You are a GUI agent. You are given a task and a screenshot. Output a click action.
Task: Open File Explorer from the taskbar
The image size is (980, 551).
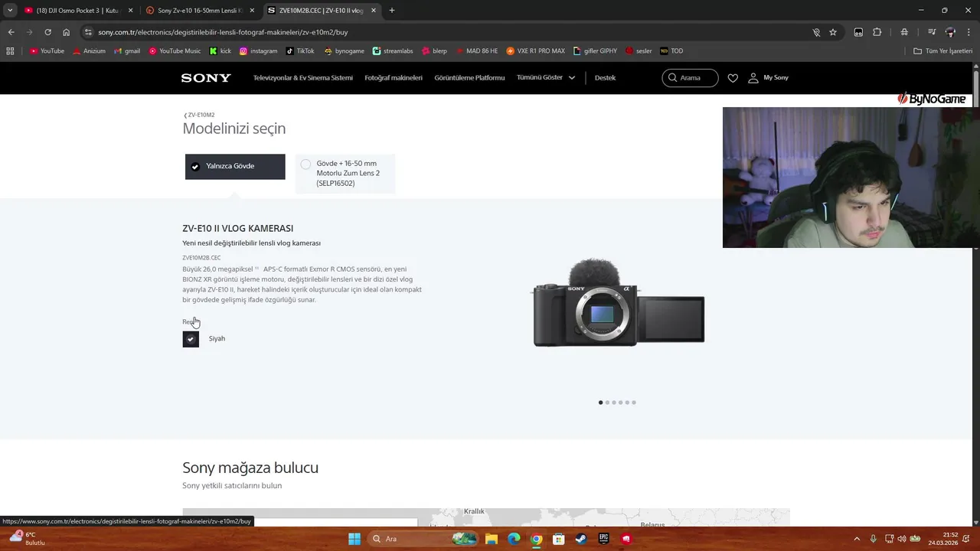pyautogui.click(x=492, y=539)
